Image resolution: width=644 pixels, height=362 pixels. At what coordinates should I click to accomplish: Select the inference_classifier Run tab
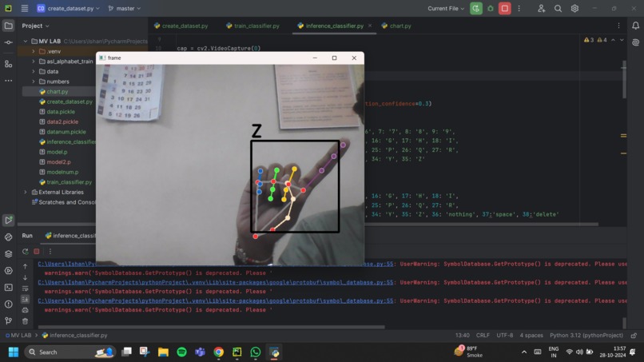70,236
